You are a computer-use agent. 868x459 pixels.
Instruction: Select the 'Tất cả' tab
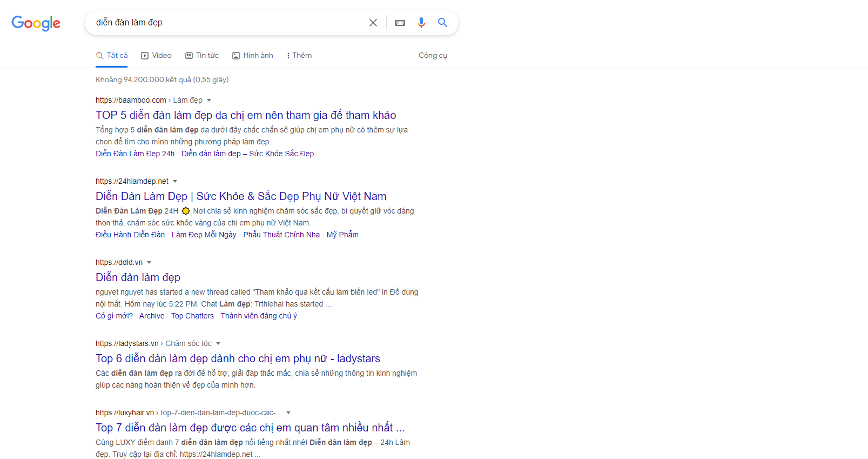click(x=112, y=55)
